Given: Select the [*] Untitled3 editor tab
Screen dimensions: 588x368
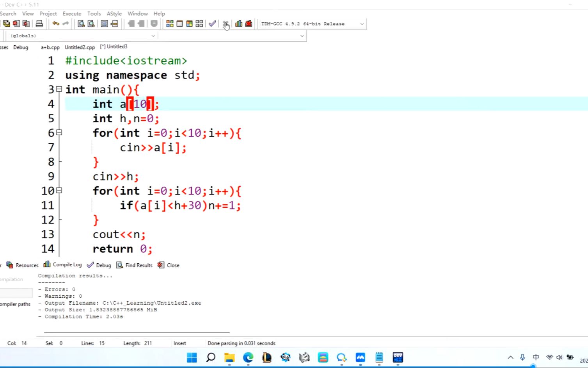Looking at the screenshot, I should point(114,46).
